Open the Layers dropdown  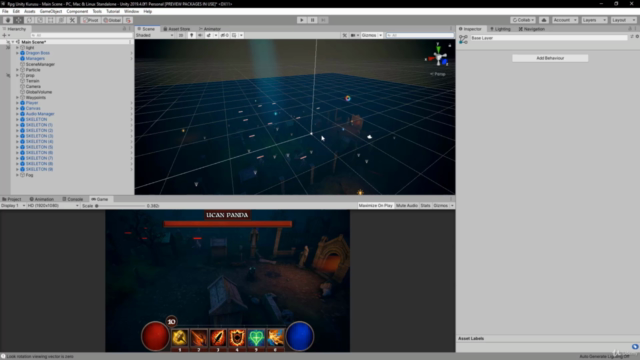(x=594, y=20)
